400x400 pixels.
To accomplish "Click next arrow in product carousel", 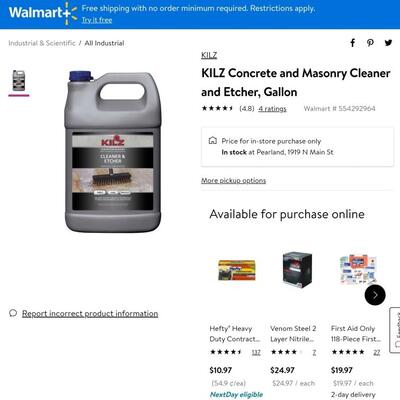I will [375, 295].
